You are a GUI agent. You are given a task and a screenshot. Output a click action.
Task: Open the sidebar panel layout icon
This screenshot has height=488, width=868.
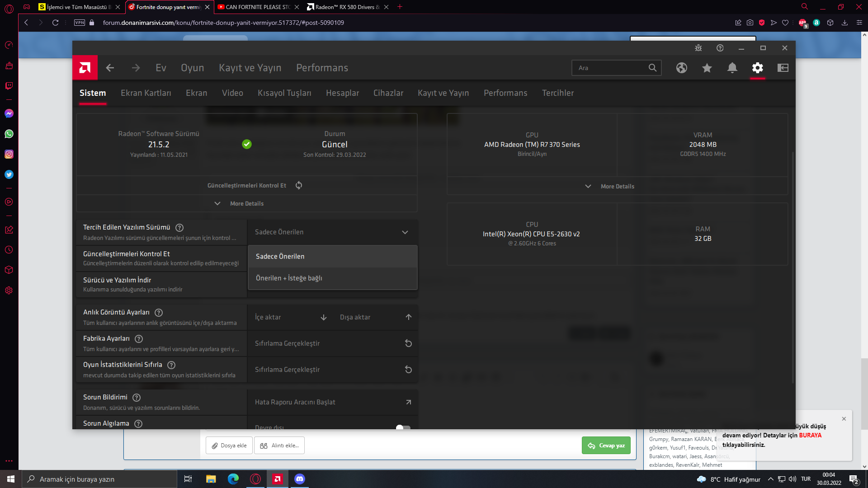pos(783,68)
